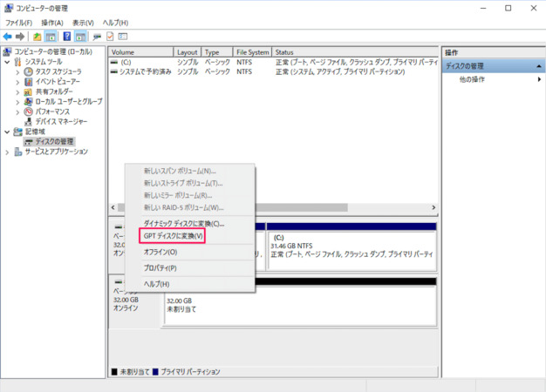Click the 共有フォルダー icon
Viewport: 546px width, 392px height.
point(28,91)
